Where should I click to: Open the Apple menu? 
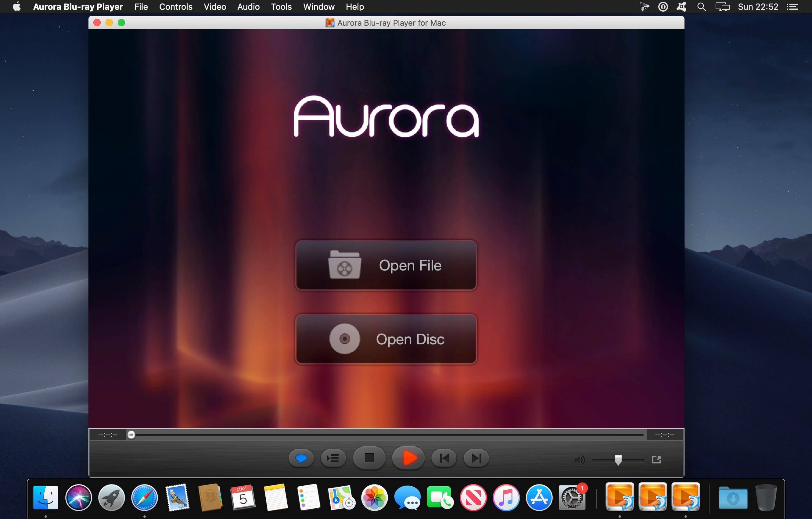(x=16, y=7)
